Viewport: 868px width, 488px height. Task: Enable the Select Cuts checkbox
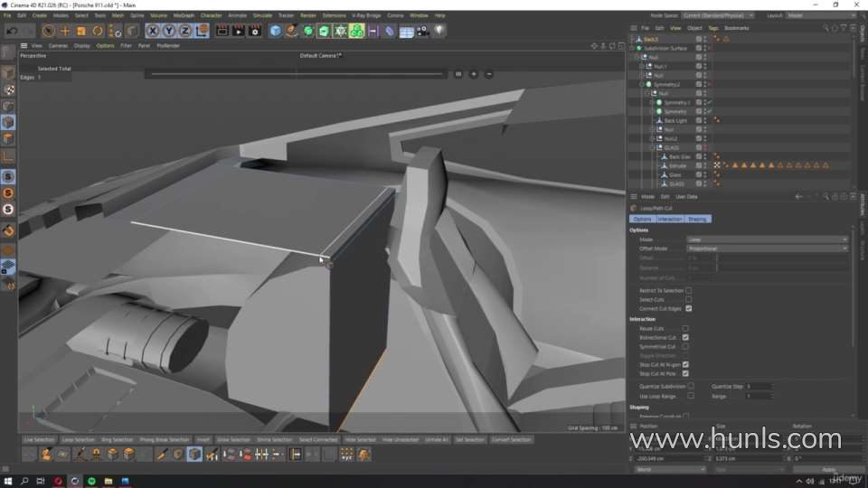point(688,299)
